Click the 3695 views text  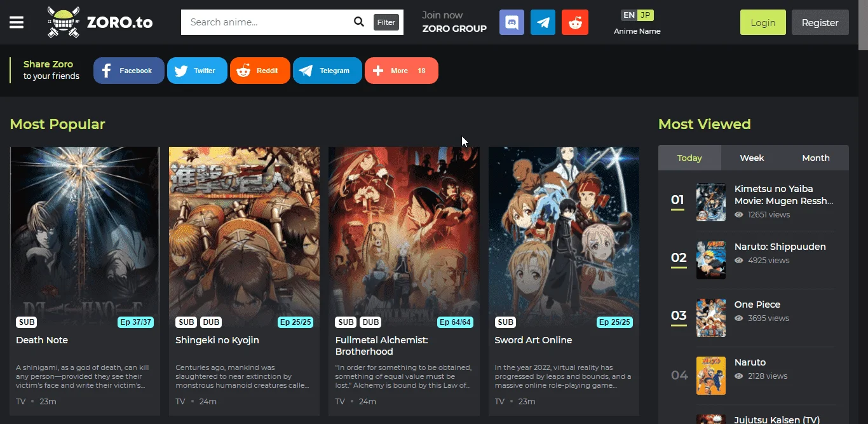[x=768, y=318]
